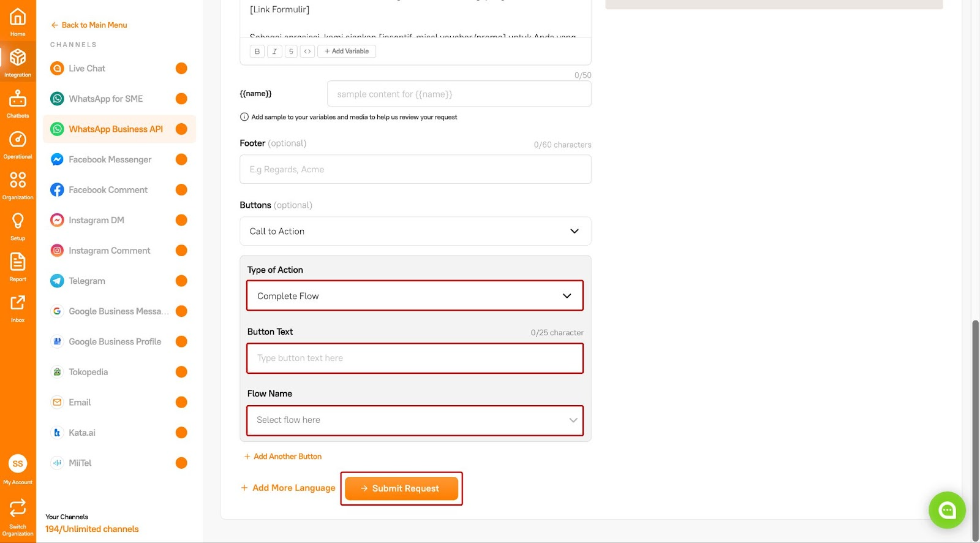Select the Telegram channel

(119, 281)
